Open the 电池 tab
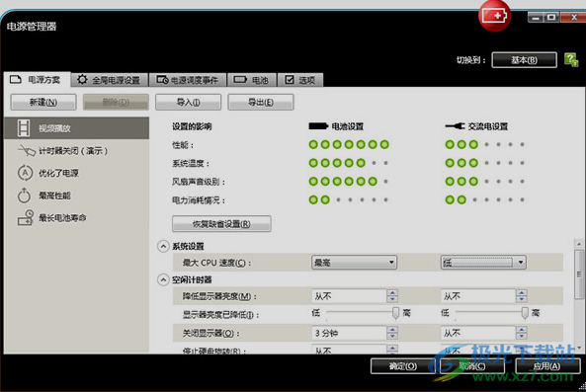Image resolution: width=586 pixels, height=392 pixels. pos(252,80)
